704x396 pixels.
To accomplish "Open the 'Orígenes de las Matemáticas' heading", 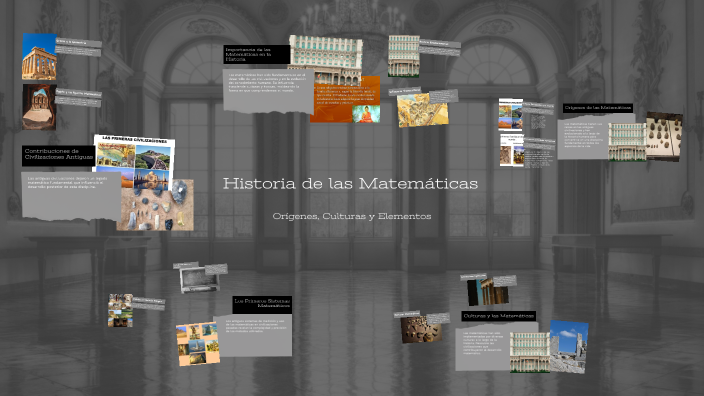I will pyautogui.click(x=598, y=108).
